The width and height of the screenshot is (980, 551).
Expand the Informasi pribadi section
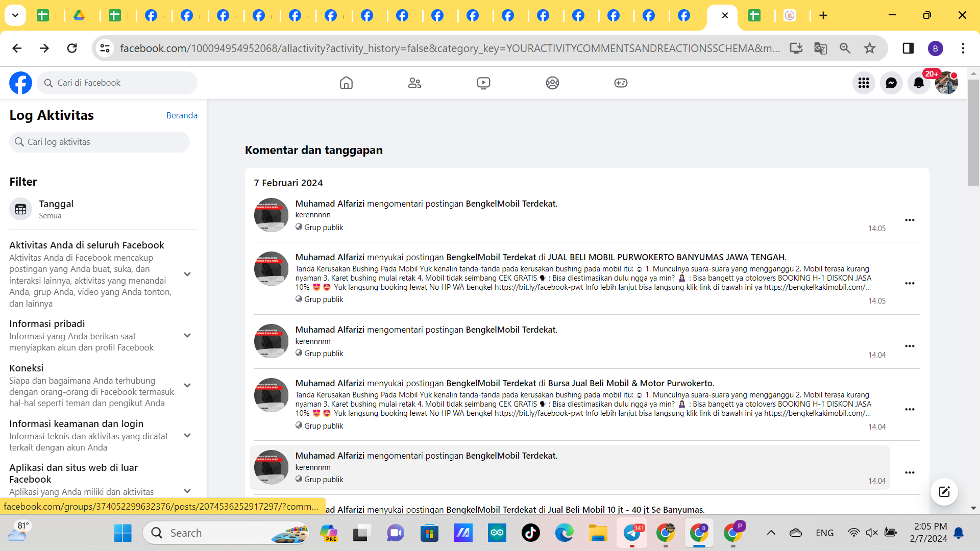pyautogui.click(x=187, y=335)
